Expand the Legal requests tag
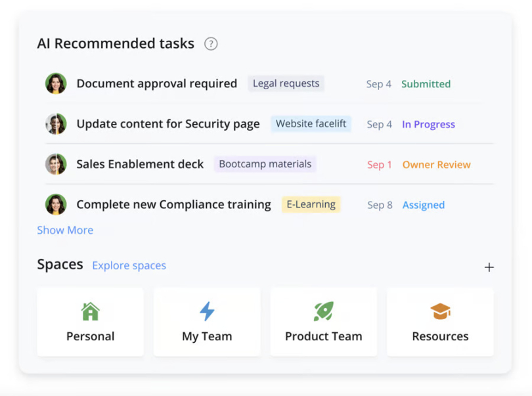 pyautogui.click(x=286, y=83)
